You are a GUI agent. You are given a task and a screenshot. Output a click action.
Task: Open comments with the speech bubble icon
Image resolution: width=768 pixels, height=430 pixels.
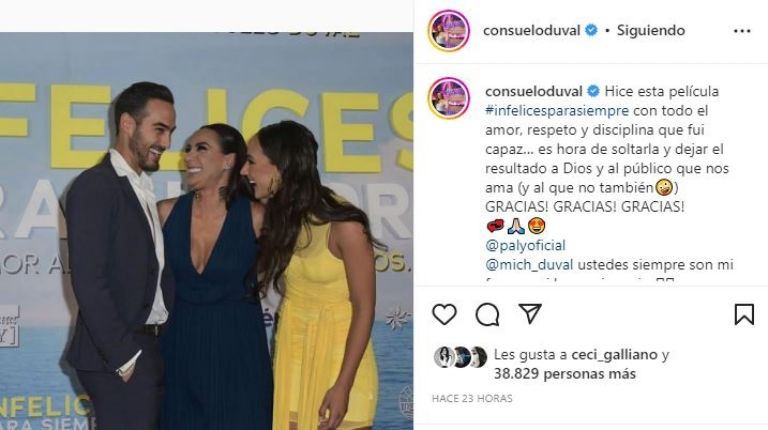pyautogui.click(x=487, y=314)
